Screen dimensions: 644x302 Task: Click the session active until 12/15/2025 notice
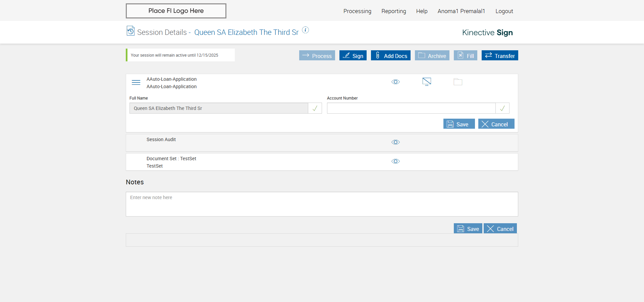(180, 55)
